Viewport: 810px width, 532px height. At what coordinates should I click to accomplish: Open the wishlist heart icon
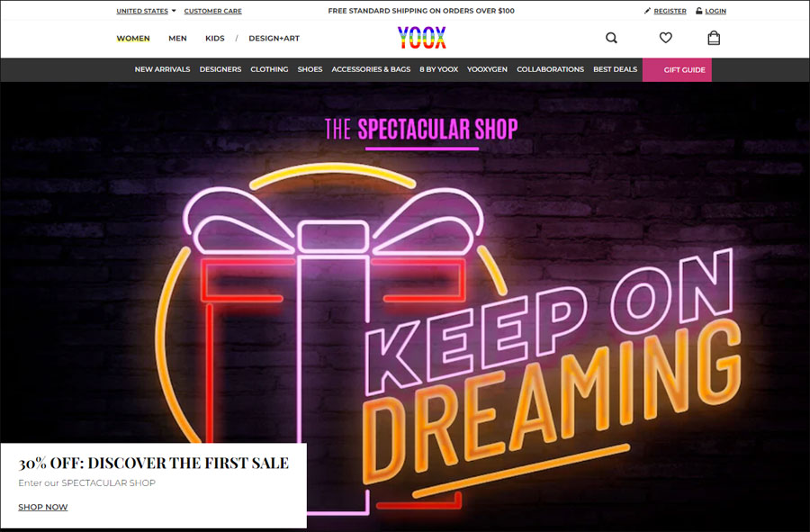665,38
